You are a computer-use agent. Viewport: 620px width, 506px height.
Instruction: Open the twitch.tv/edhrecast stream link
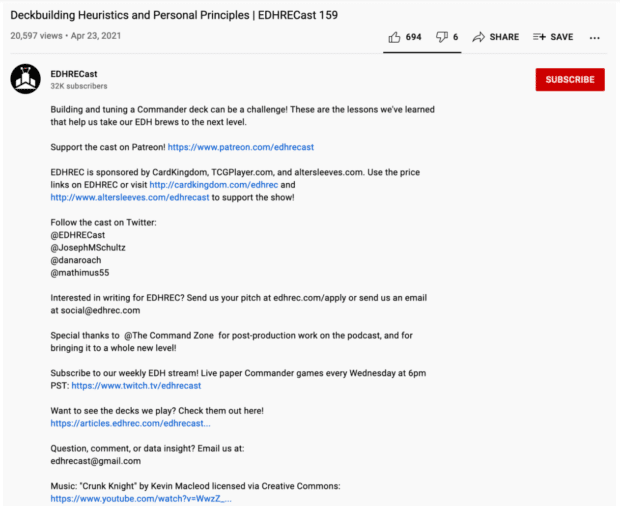136,385
